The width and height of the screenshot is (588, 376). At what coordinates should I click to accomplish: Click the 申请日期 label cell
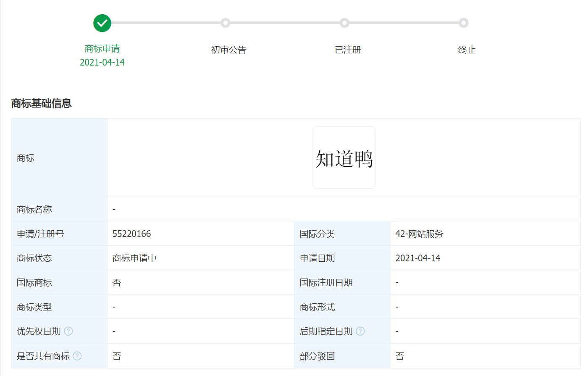342,258
